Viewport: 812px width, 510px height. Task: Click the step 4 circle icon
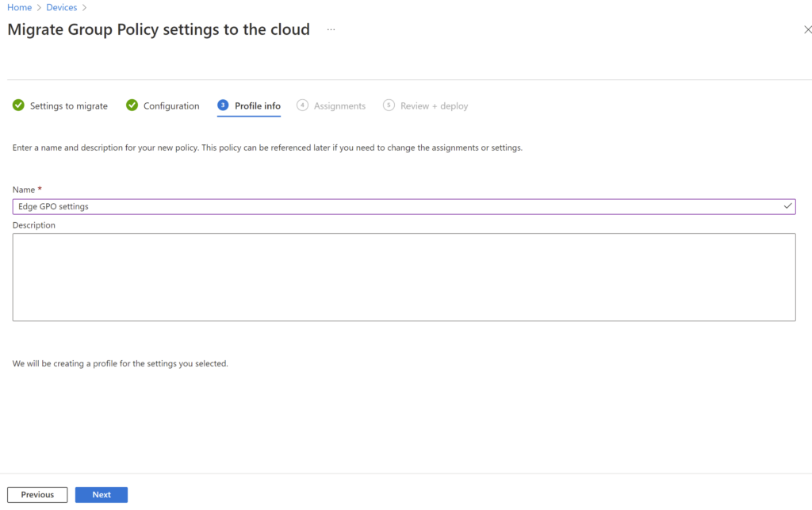coord(302,105)
